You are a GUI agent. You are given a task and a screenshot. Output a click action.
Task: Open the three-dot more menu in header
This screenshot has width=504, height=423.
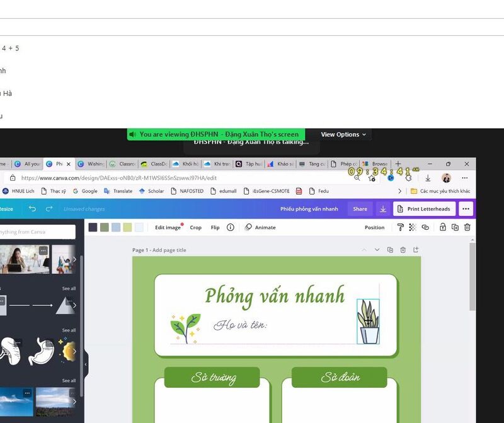click(466, 209)
